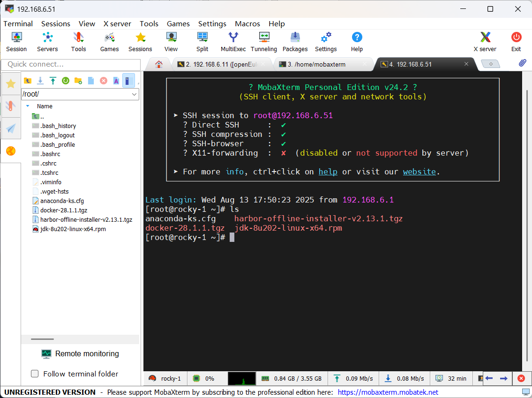
Task: Delete selected files with the red X icon
Action: [104, 81]
